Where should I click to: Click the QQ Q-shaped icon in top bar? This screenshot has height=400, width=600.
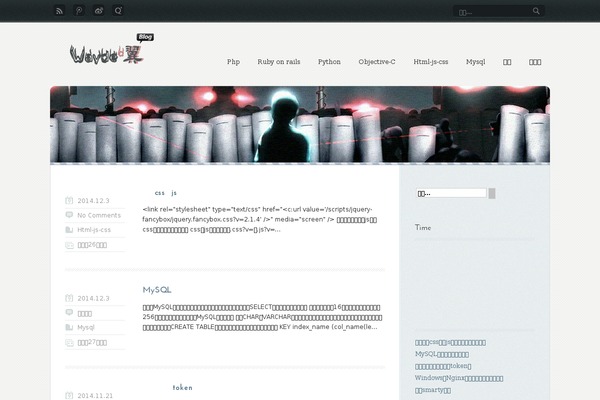(118, 11)
